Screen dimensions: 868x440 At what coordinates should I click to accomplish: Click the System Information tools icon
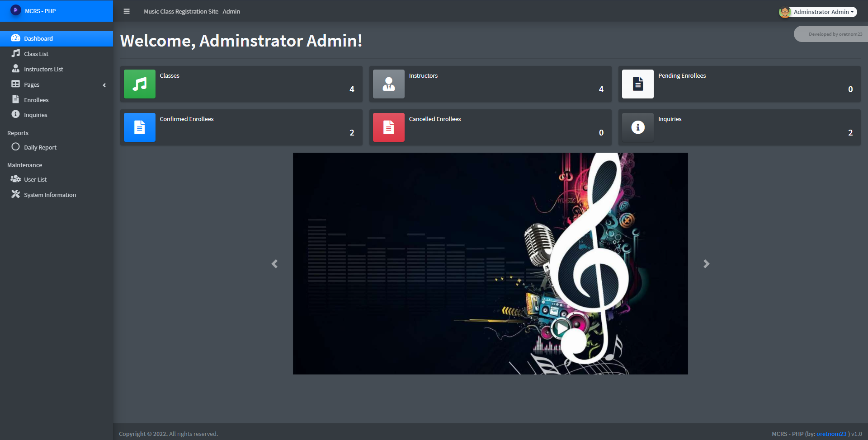(x=16, y=194)
